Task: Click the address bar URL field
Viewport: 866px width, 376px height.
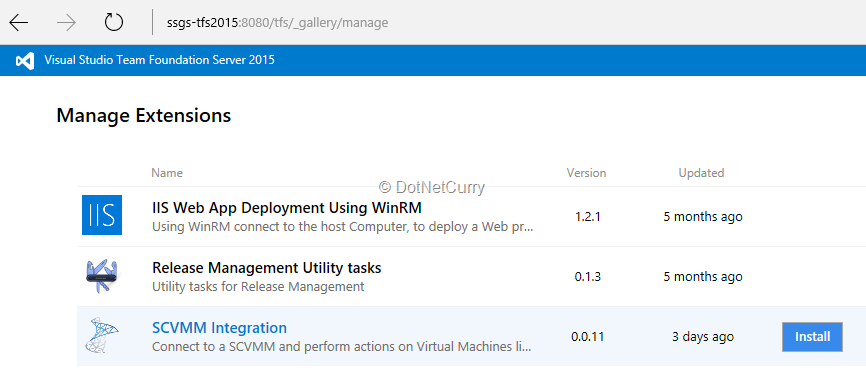Action: (277, 23)
